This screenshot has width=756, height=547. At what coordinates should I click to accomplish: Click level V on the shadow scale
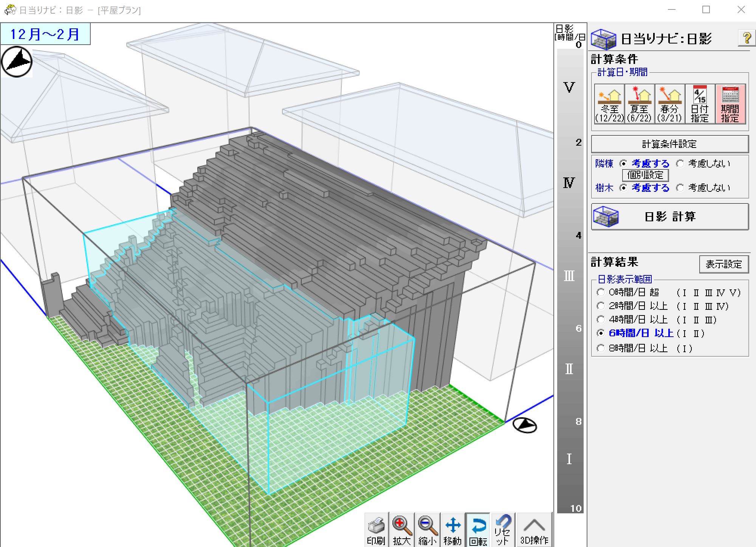coord(569,87)
